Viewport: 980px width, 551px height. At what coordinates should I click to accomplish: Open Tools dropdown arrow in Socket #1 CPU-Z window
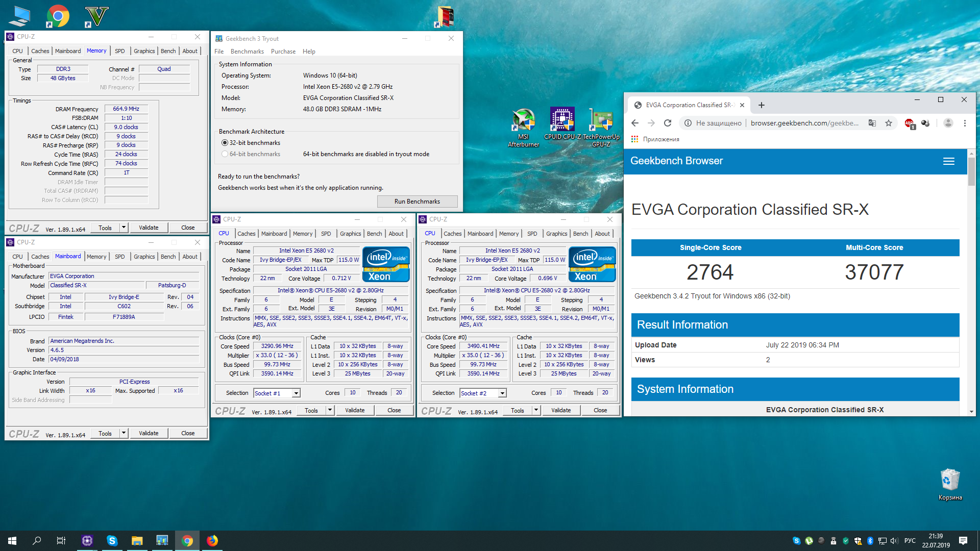[x=330, y=410]
